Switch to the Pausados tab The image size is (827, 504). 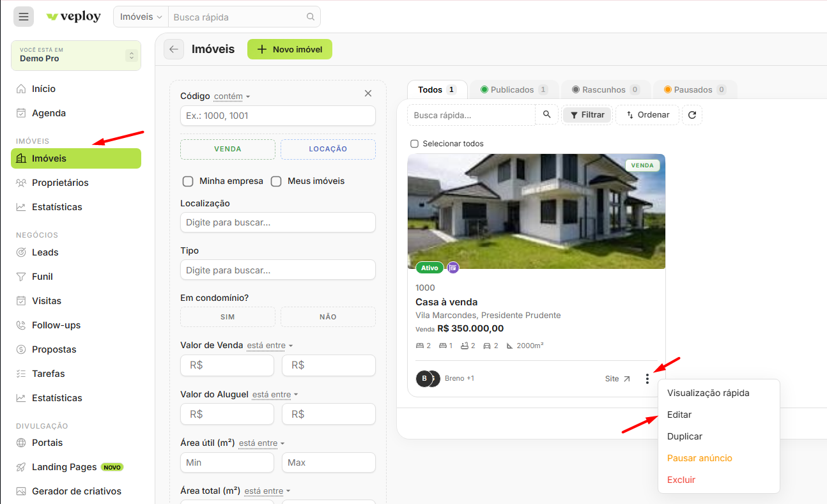coord(695,89)
